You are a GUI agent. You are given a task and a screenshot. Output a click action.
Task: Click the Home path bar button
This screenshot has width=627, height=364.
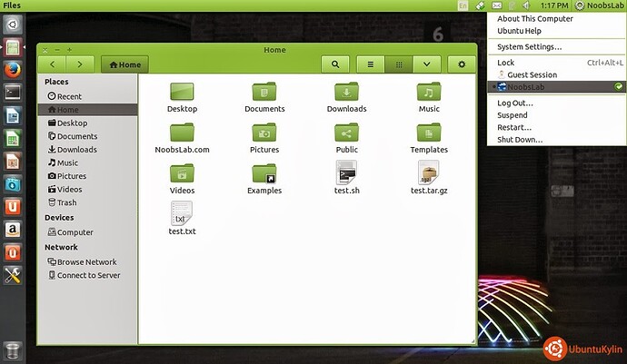click(x=124, y=64)
